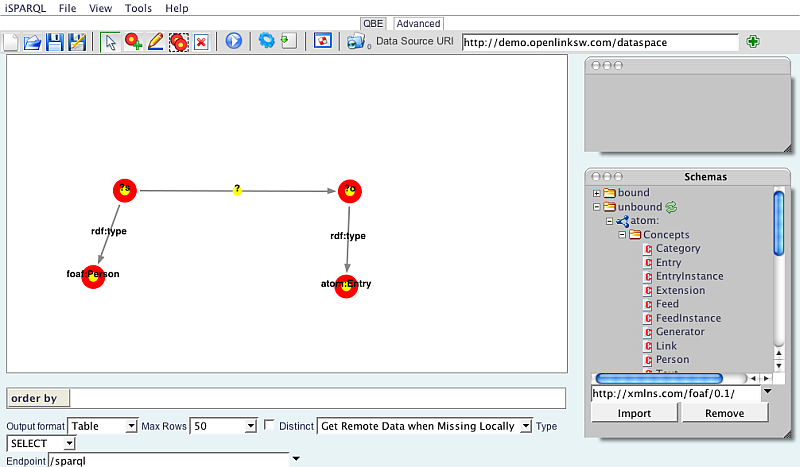Select the Extension concept
The height and width of the screenshot is (467, 800).
(x=680, y=290)
